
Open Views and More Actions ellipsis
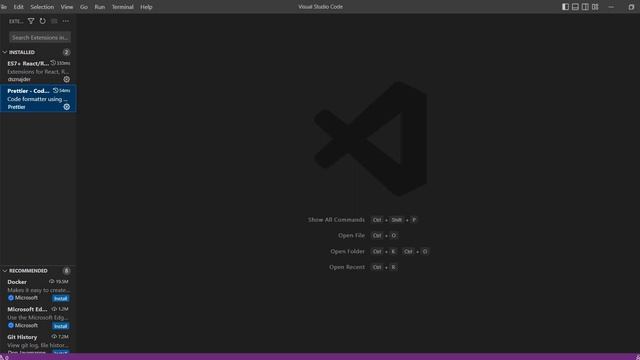[65, 21]
